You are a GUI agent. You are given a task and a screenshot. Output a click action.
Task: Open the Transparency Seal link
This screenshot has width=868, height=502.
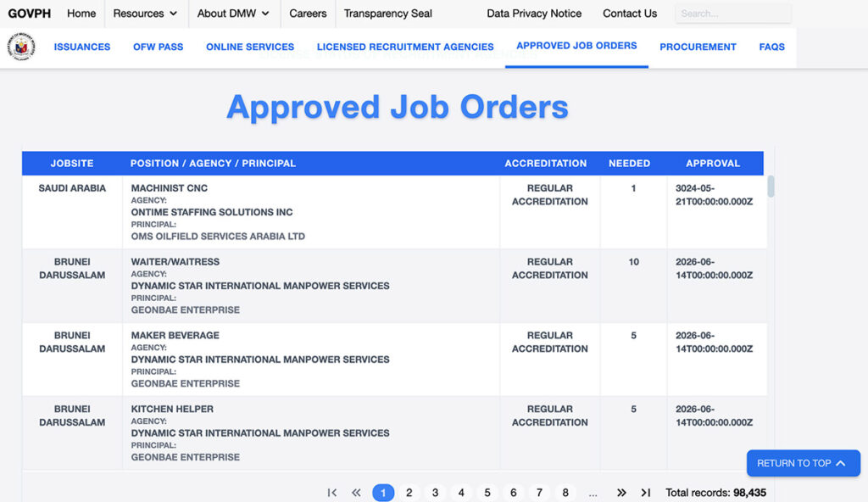(388, 14)
